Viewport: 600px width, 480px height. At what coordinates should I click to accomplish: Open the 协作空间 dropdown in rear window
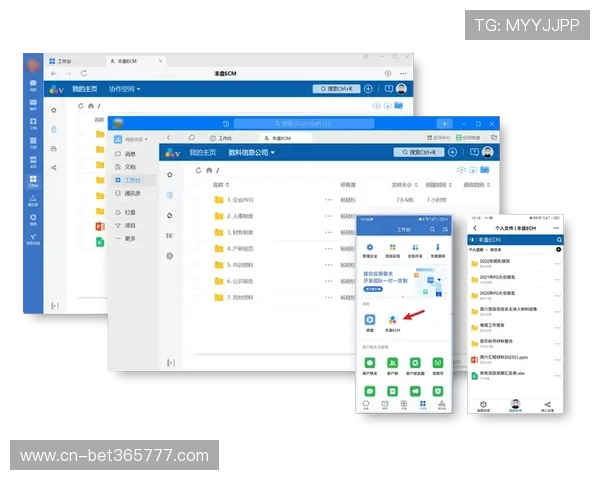coord(125,89)
